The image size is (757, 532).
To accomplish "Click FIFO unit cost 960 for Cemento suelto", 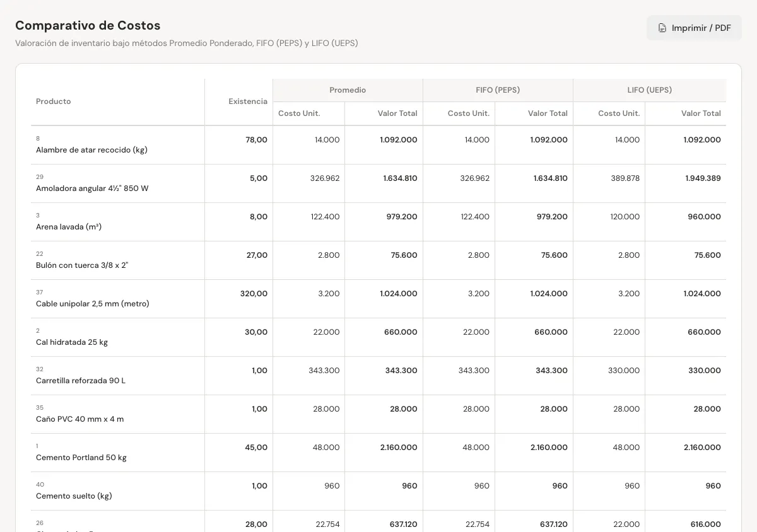I will pos(482,486).
